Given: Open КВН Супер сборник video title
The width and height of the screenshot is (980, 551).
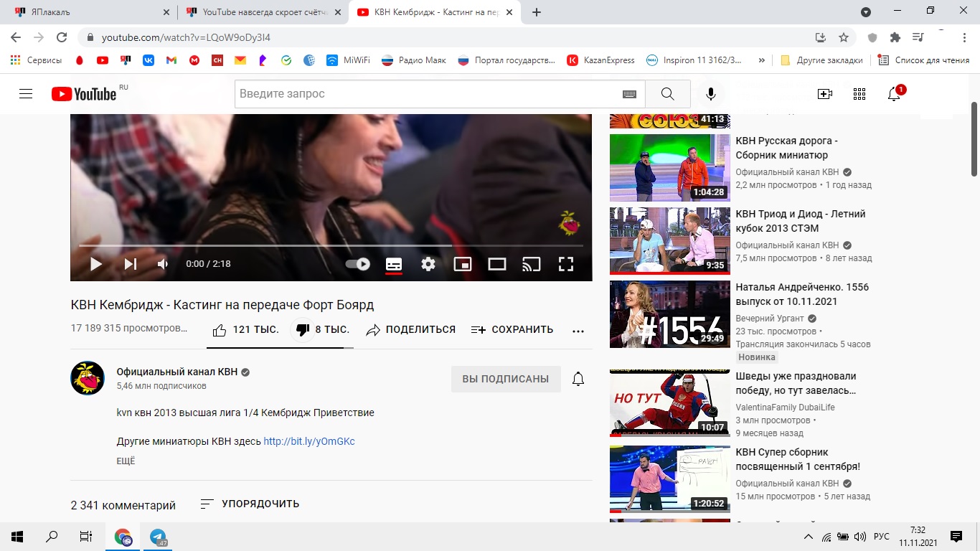Looking at the screenshot, I should click(x=798, y=459).
